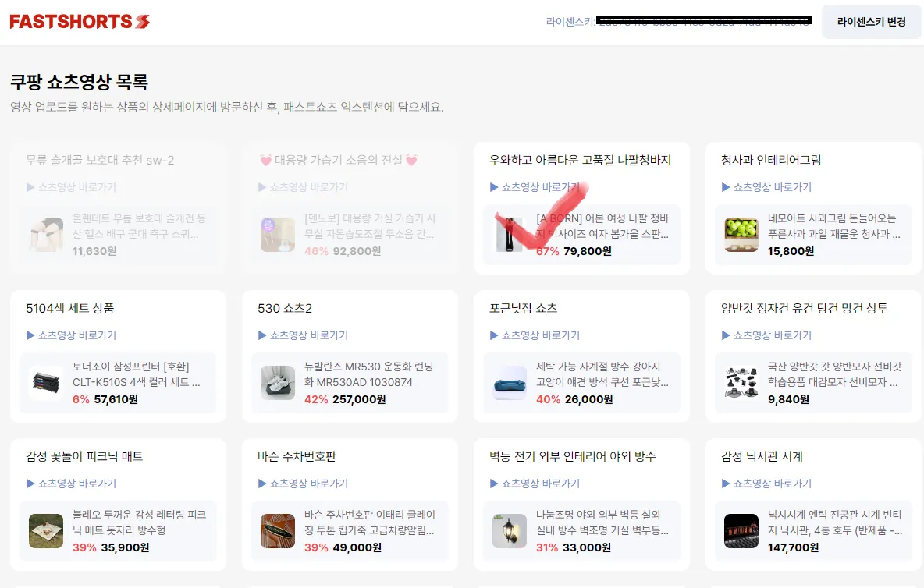This screenshot has width=924, height=588.
Task: Open 쇼츠영상 바로가기 under 바슨 주차번호판
Action: (303, 484)
